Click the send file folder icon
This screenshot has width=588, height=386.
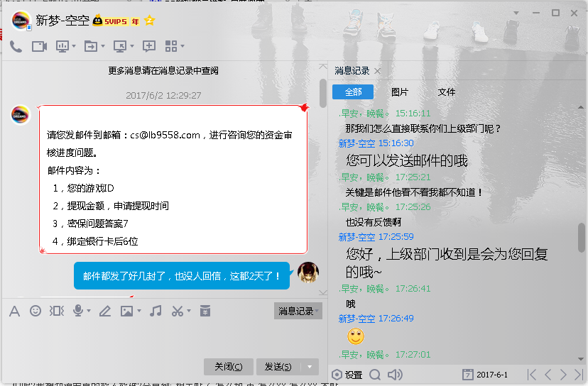91,46
